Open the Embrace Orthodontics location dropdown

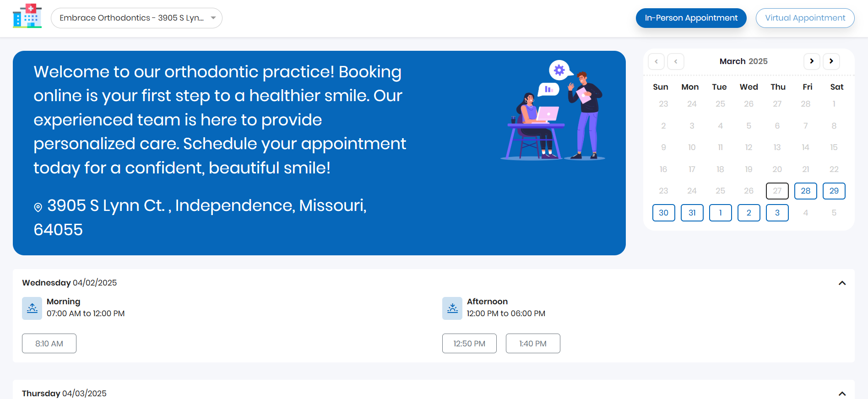136,18
